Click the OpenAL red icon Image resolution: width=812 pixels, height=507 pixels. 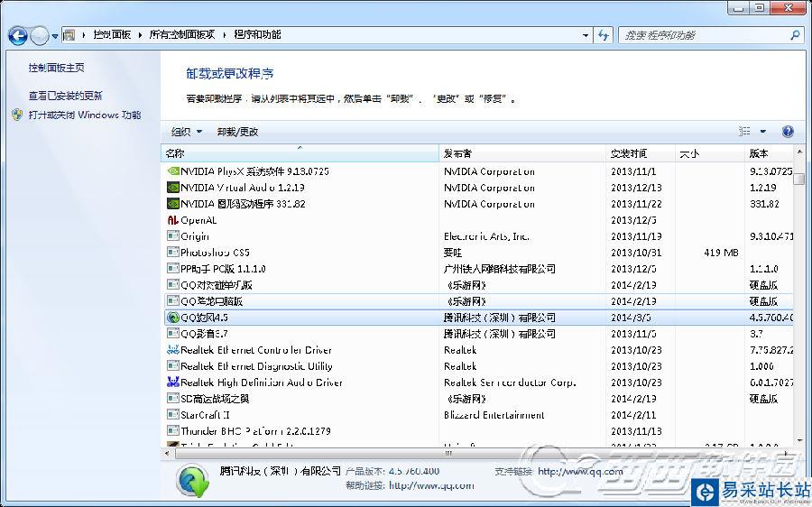[173, 220]
